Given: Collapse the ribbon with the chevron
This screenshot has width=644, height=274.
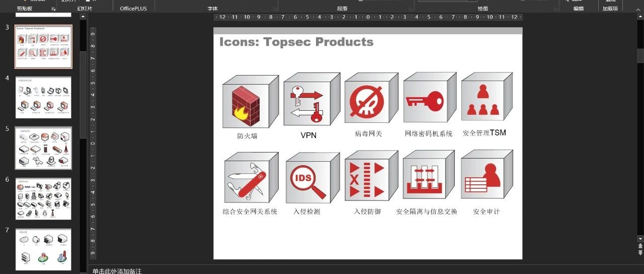Looking at the screenshot, I should pos(639,9).
